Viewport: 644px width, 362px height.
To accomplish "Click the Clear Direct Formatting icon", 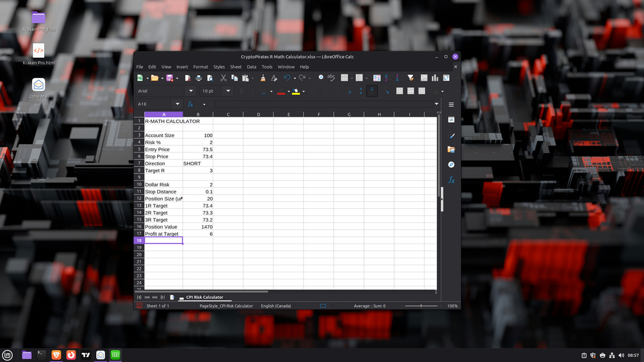I will (274, 78).
